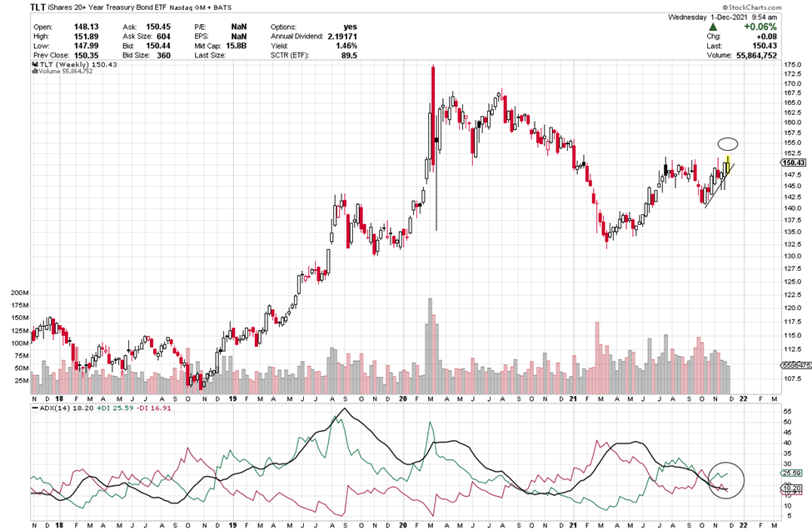Click the 'TLT (Weekly) 150.43' chart legend
This screenshot has width=812, height=531.
[x=78, y=65]
